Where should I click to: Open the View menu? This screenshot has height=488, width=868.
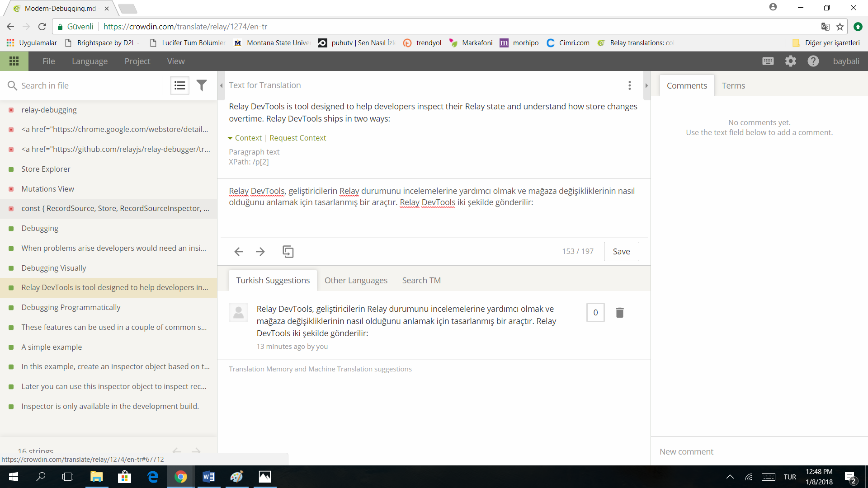coord(176,61)
